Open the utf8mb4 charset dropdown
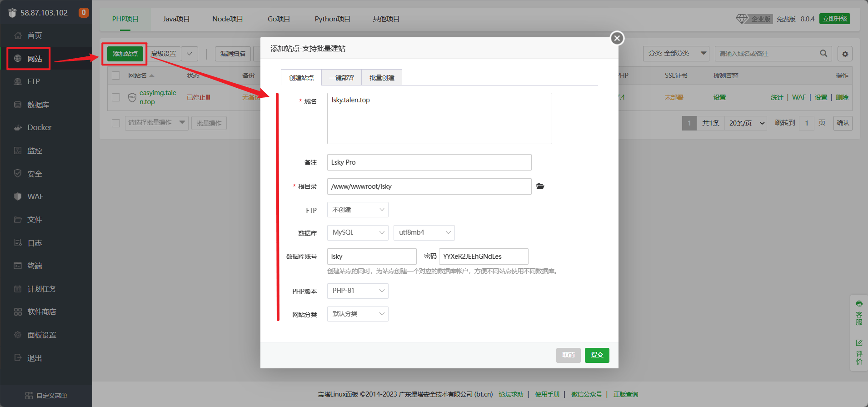 click(424, 233)
